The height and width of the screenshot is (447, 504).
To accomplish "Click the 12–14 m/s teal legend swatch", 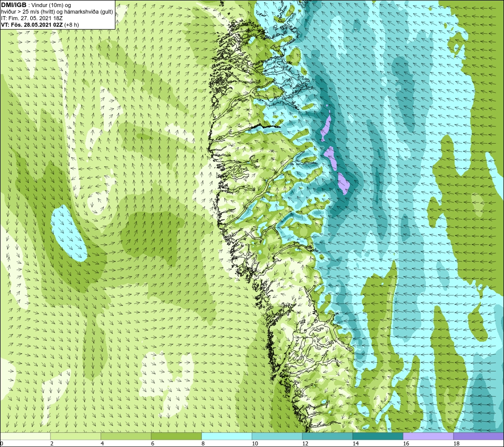I will [x=328, y=436].
